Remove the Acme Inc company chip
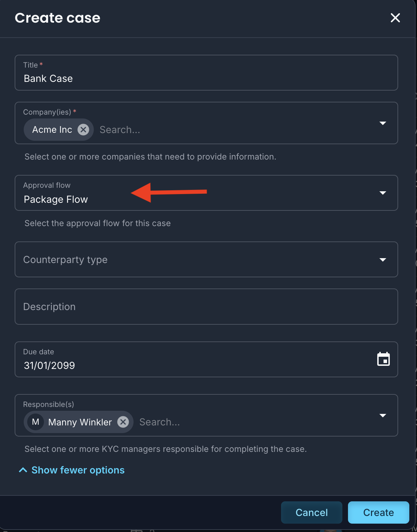 pos(83,130)
